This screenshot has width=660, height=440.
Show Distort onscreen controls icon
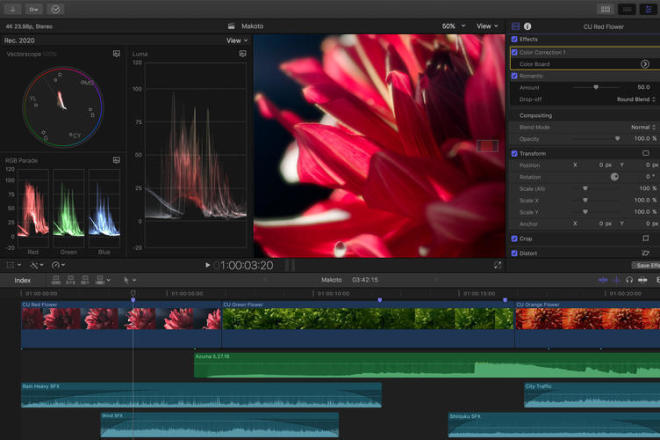click(x=646, y=253)
